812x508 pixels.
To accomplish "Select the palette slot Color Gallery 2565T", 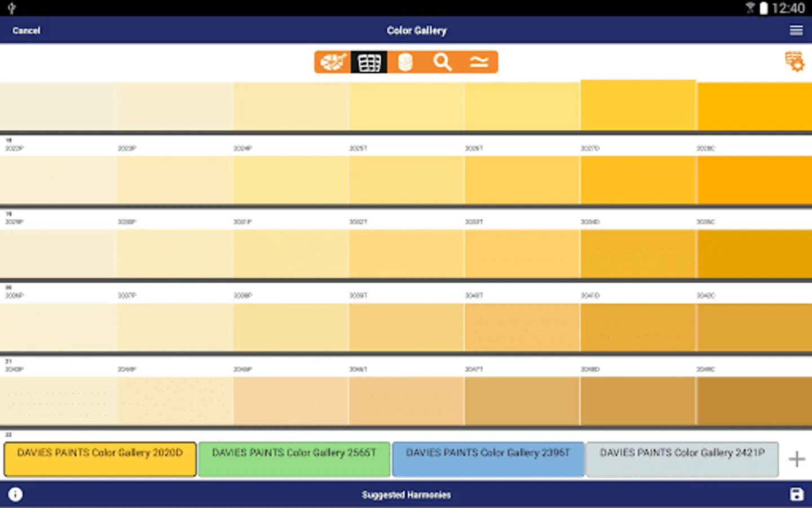I will [294, 459].
